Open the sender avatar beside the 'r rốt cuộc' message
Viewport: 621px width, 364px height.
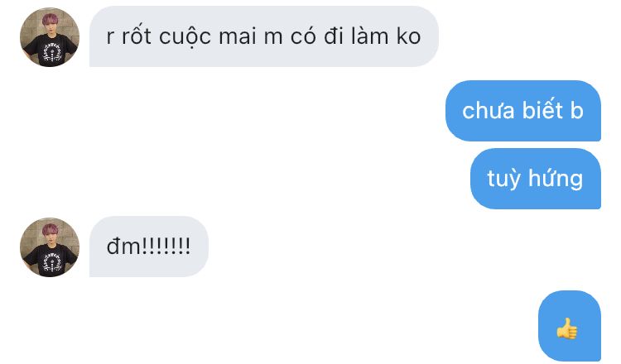(50, 37)
